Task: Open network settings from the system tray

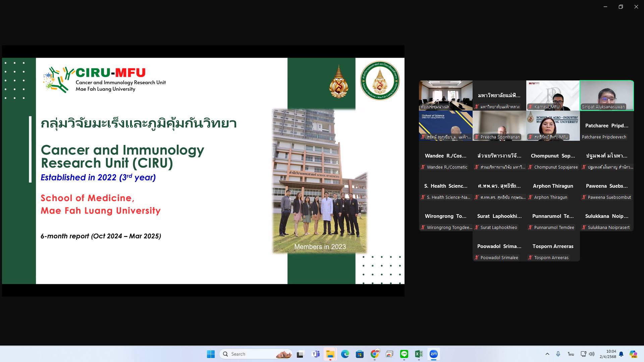Action: tap(583, 354)
